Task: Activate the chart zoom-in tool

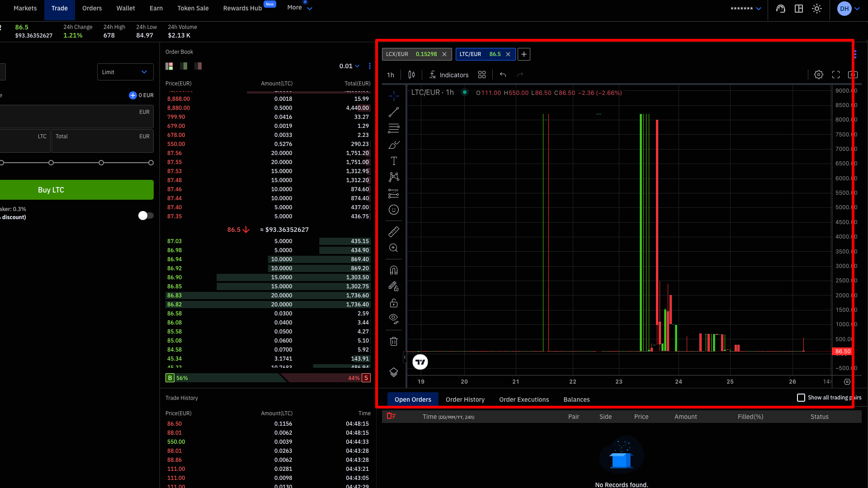Action: pyautogui.click(x=394, y=248)
